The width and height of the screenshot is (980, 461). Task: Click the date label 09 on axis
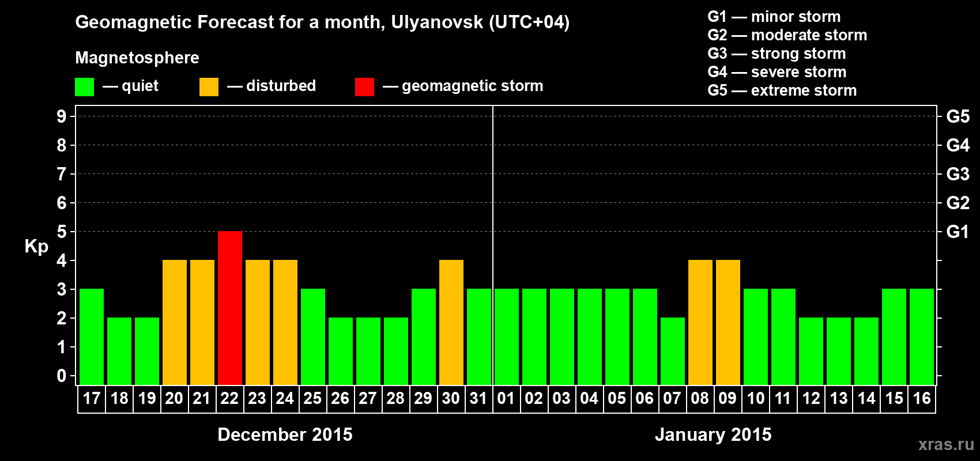pyautogui.click(x=728, y=398)
